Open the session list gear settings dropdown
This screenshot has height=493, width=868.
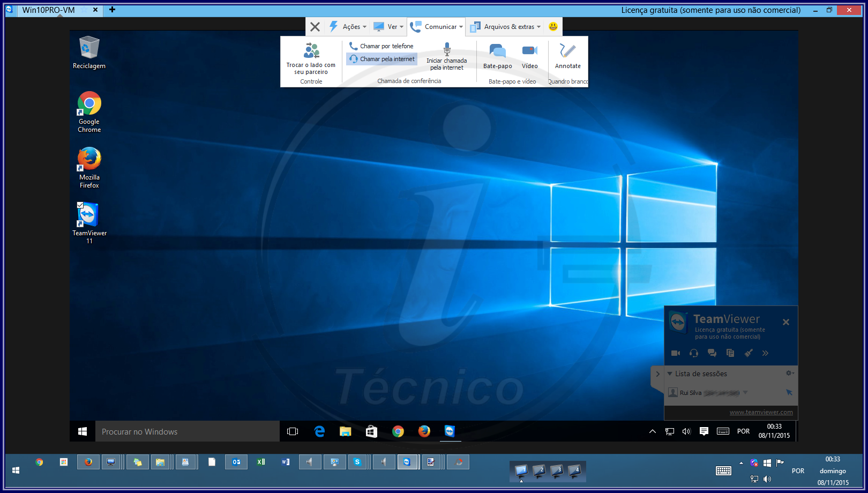click(789, 374)
